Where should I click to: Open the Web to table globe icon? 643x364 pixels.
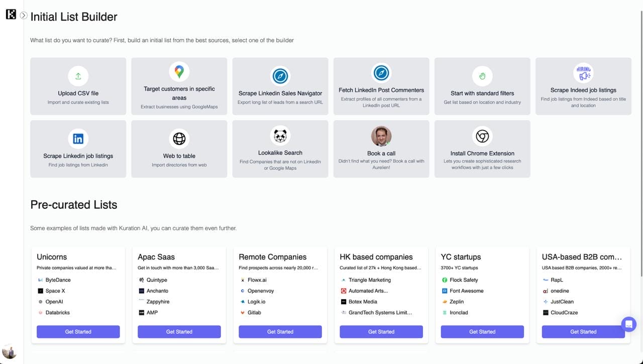(179, 139)
